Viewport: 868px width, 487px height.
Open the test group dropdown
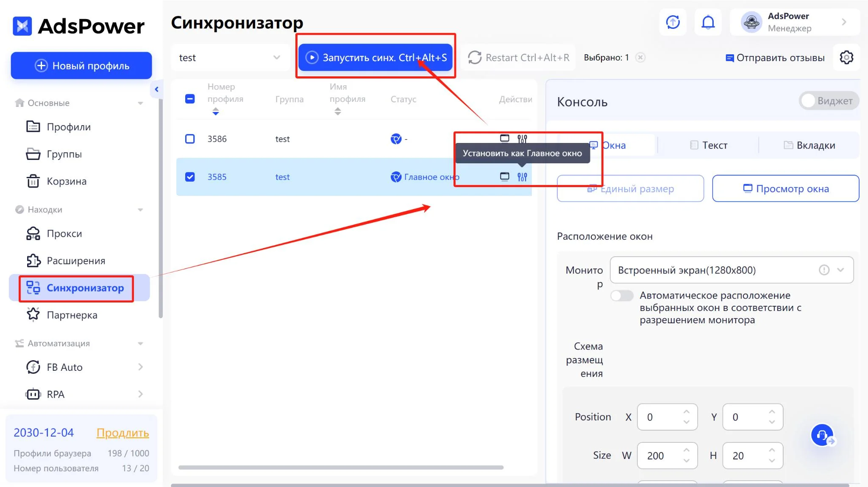(230, 57)
